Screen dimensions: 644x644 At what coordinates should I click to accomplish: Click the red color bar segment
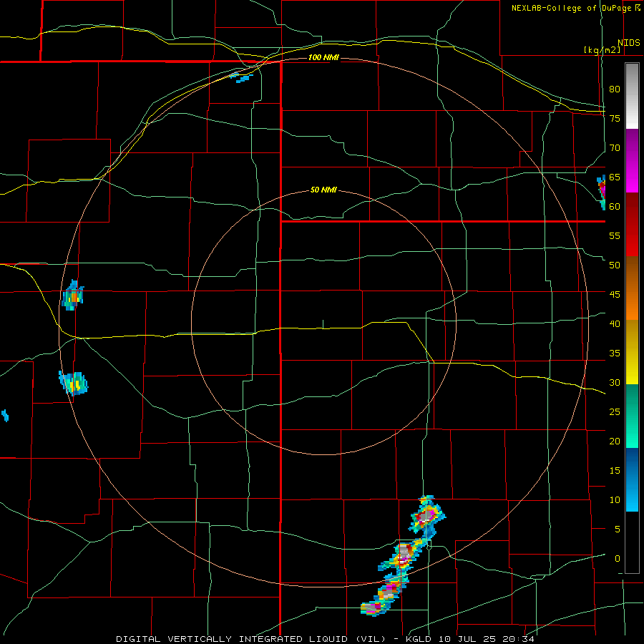pos(632,225)
